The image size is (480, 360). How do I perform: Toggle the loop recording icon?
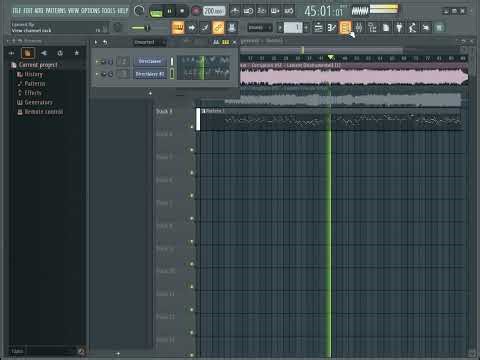point(289,11)
